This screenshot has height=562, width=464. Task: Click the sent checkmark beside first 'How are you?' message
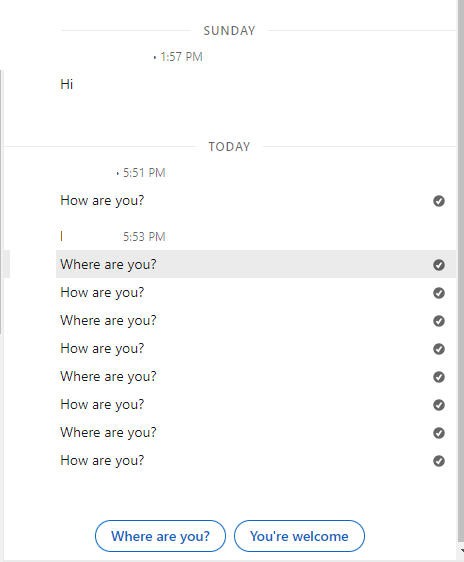click(x=439, y=201)
